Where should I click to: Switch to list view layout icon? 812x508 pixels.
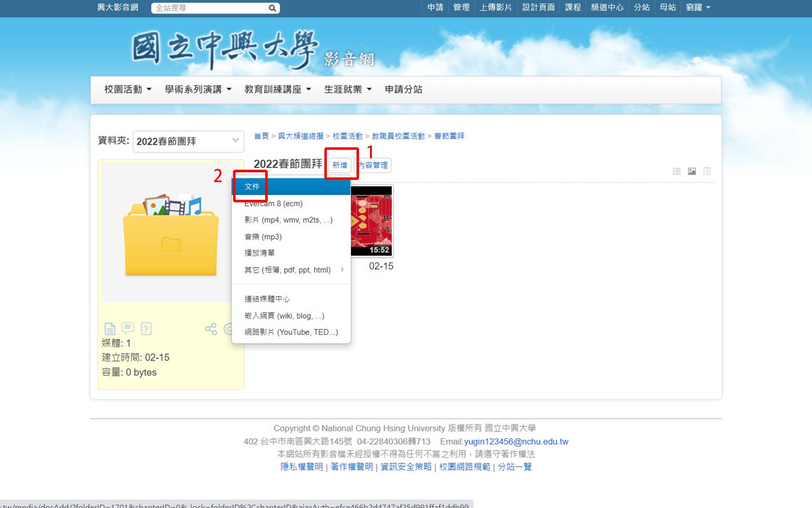(677, 171)
